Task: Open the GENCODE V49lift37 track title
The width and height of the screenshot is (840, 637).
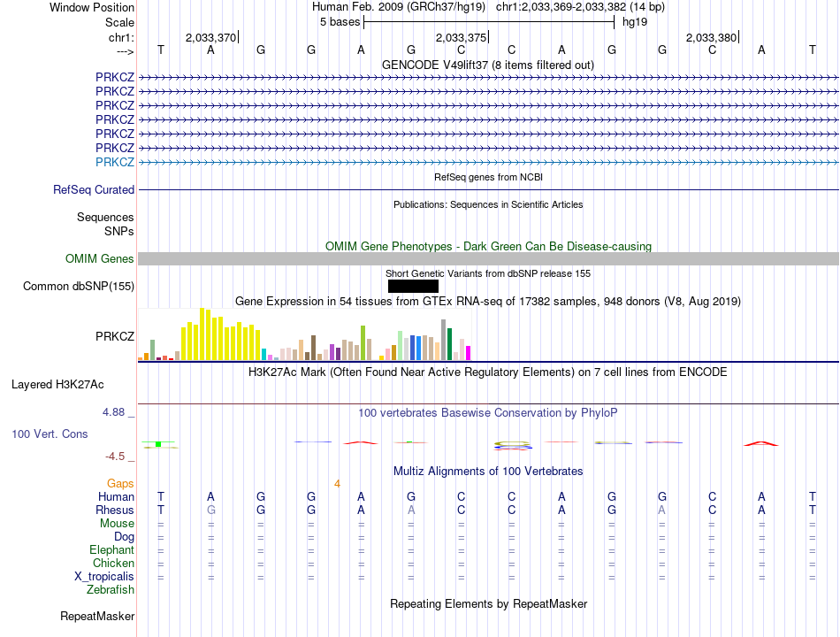Action: coord(487,65)
